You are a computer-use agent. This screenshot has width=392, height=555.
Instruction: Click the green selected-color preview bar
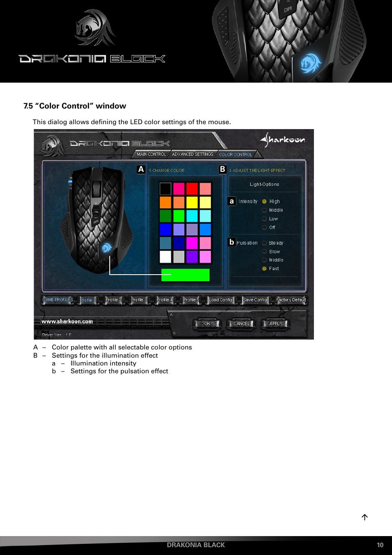(185, 275)
